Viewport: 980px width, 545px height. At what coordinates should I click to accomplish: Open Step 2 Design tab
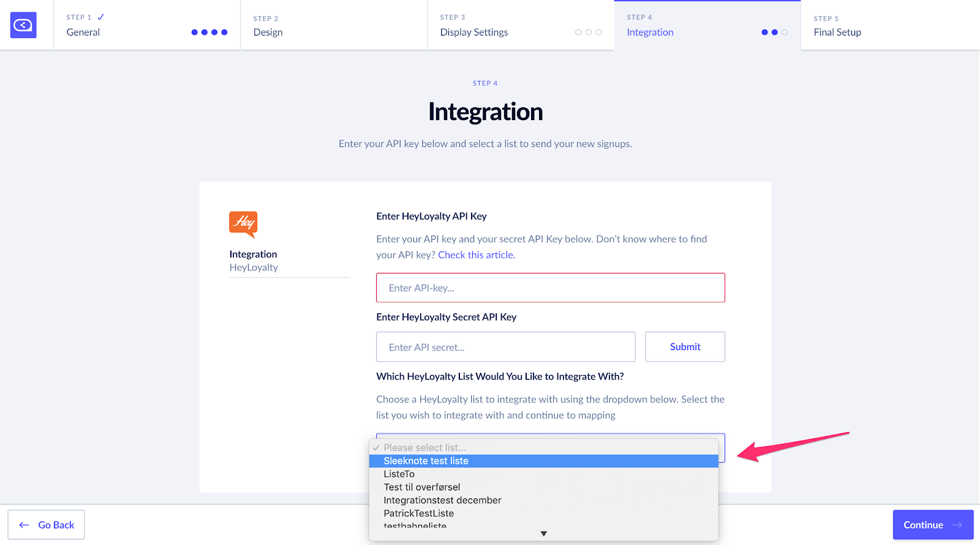[334, 25]
